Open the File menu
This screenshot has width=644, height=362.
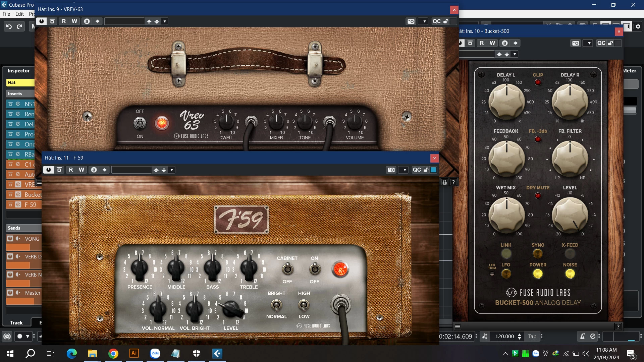pos(6,14)
